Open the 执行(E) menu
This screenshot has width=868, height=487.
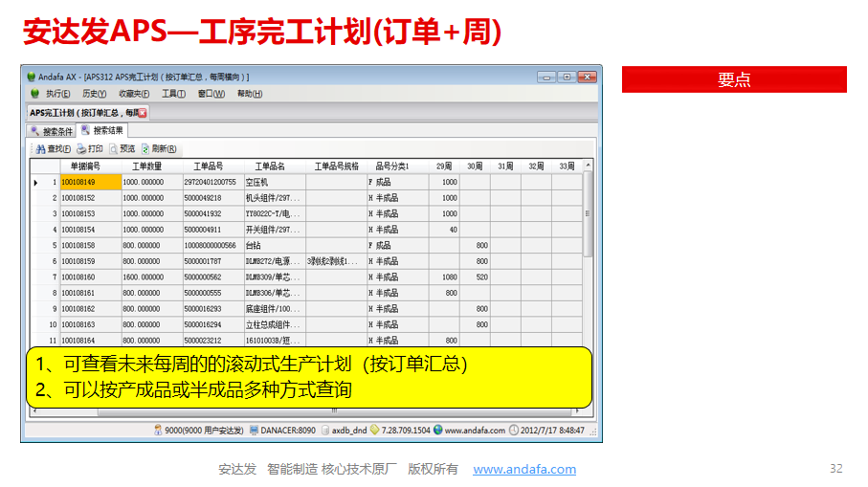coord(57,94)
